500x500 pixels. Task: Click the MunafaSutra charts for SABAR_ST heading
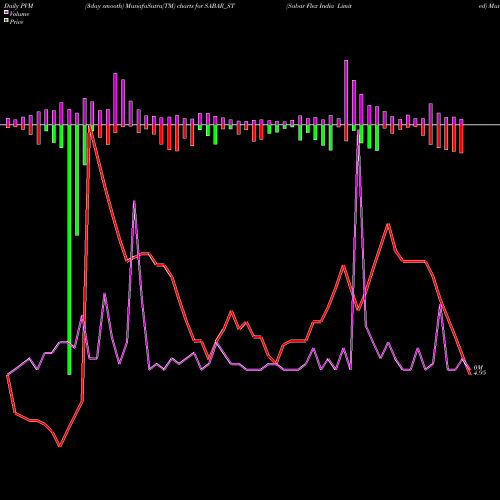[x=160, y=6]
